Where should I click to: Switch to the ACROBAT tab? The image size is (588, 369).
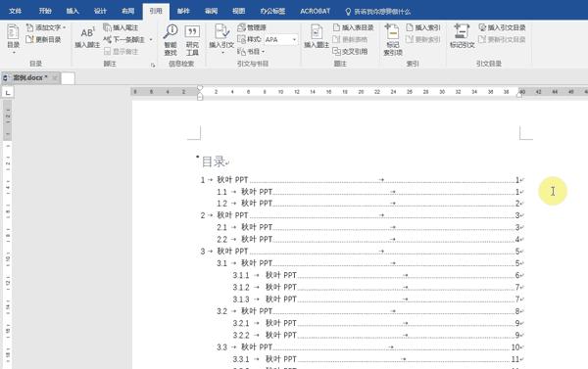pyautogui.click(x=315, y=11)
